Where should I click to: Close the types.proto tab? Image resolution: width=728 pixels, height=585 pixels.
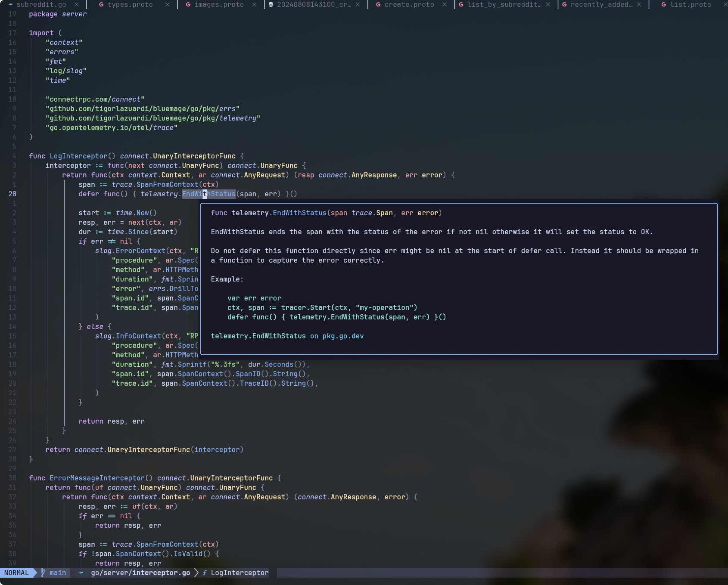167,4
